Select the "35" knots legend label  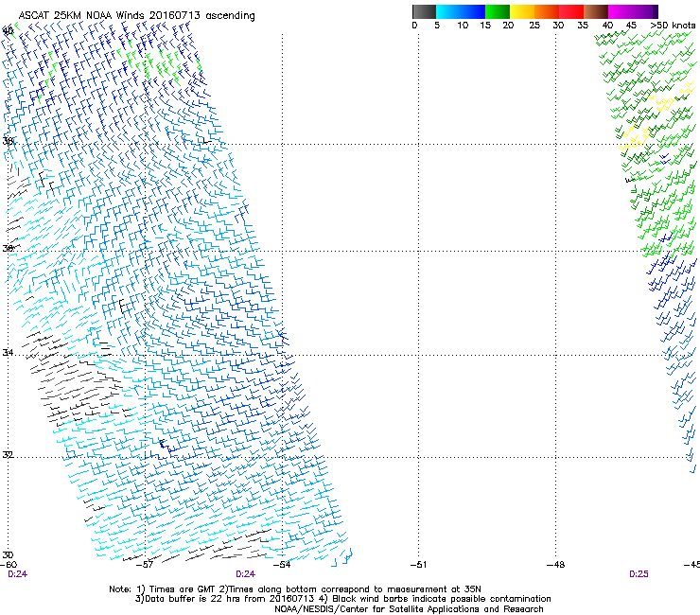point(583,26)
